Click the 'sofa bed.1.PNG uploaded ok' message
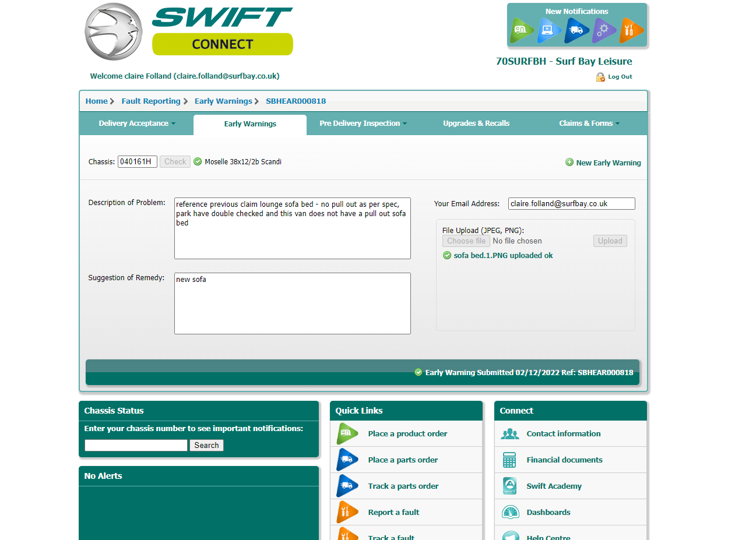 coord(504,255)
